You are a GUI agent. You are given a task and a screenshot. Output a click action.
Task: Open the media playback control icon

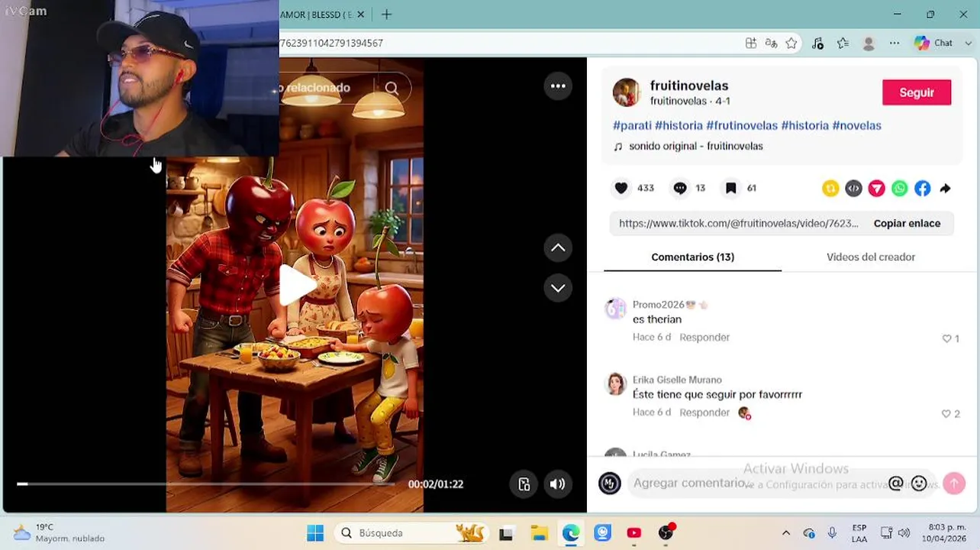[817, 44]
